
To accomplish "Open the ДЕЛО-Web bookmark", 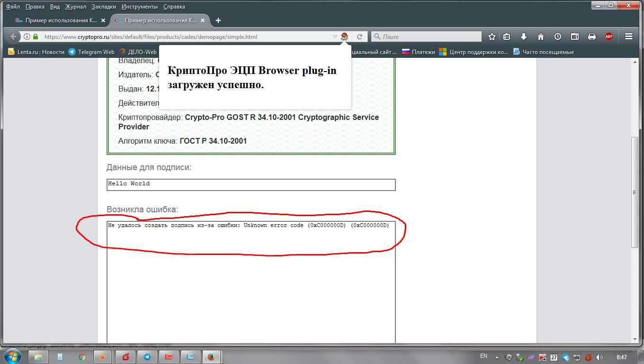I will tap(138, 52).
